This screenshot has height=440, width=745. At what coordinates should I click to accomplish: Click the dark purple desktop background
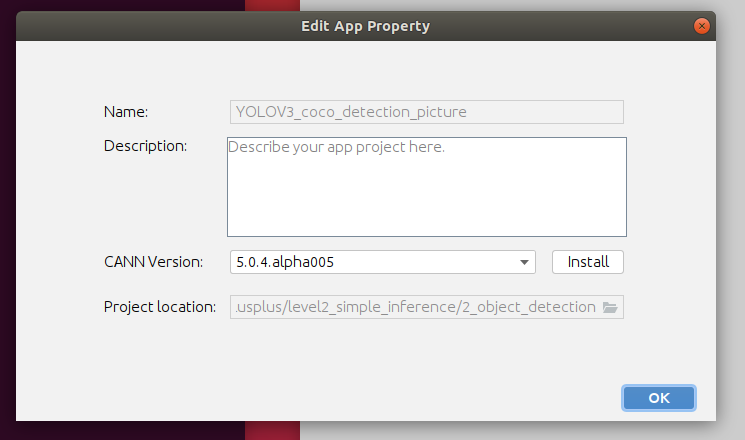[x=8, y=200]
